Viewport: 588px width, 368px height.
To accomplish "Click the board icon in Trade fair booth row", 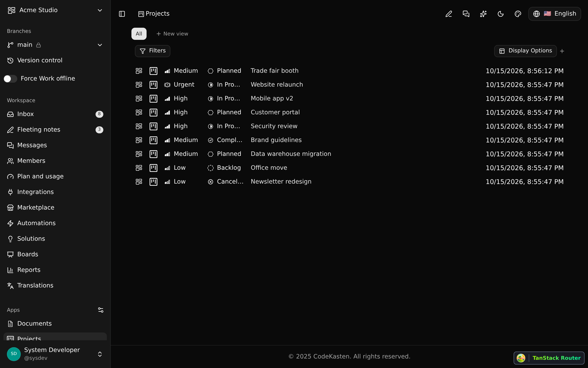I will 153,71.
